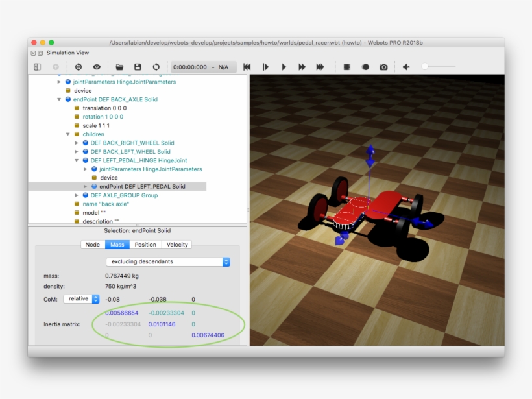The image size is (532, 399).
Task: Take a screenshot with the camera icon
Action: (383, 67)
